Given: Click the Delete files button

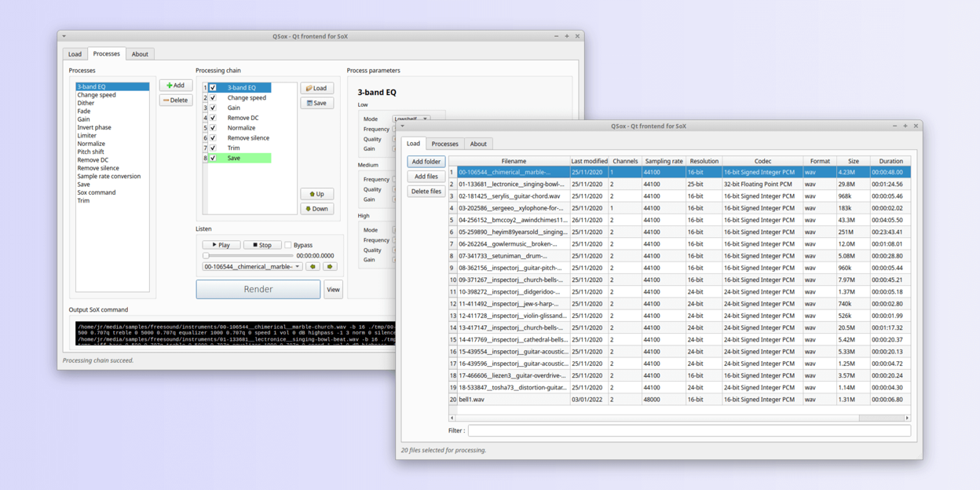Looking at the screenshot, I should pyautogui.click(x=426, y=192).
